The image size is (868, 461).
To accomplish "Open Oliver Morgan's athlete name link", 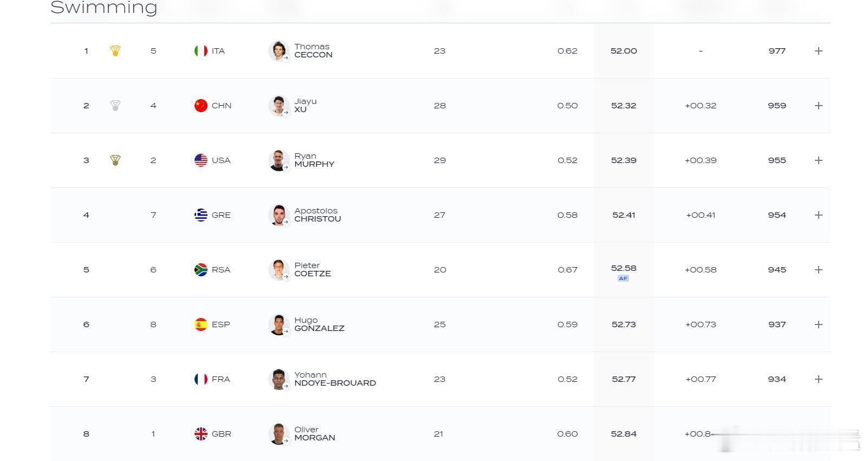I will [x=315, y=434].
